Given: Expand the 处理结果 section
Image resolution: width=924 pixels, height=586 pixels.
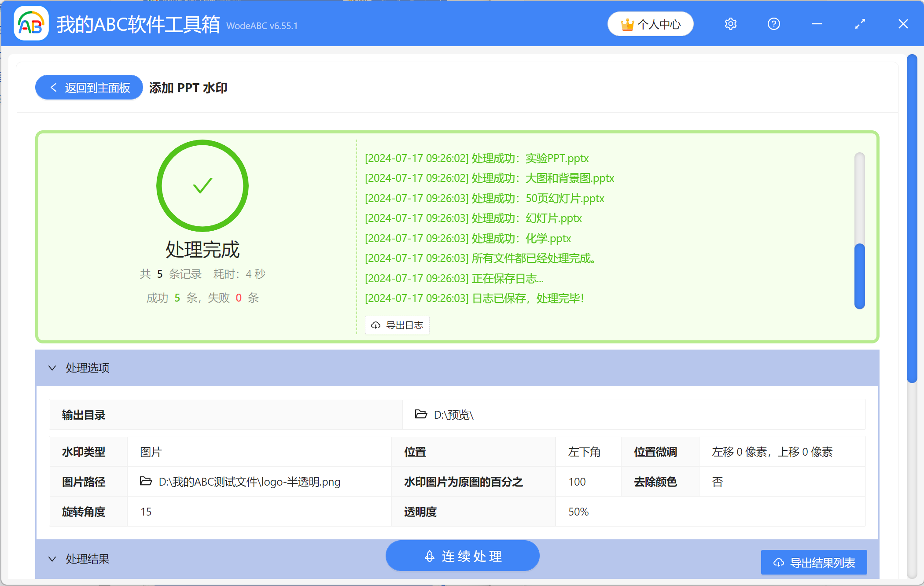Looking at the screenshot, I should 52,559.
